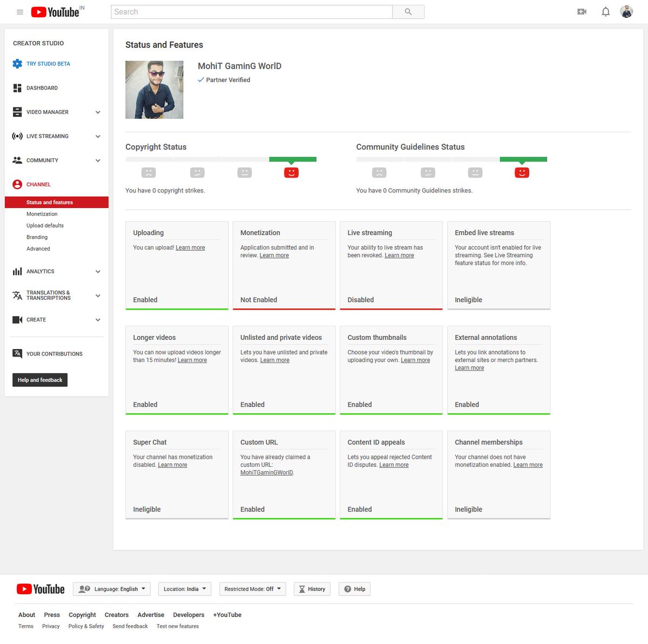The width and height of the screenshot is (648, 644).
Task: Click the Channel person icon
Action: point(17,184)
